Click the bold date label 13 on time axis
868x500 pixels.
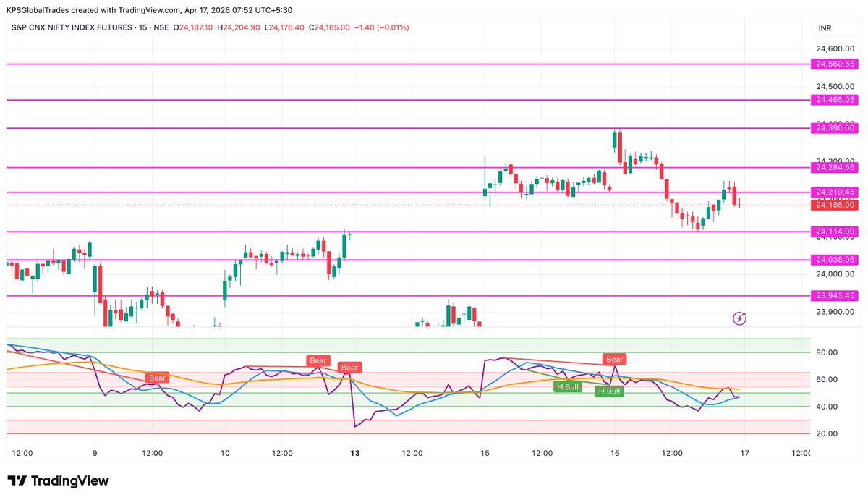pyautogui.click(x=354, y=454)
